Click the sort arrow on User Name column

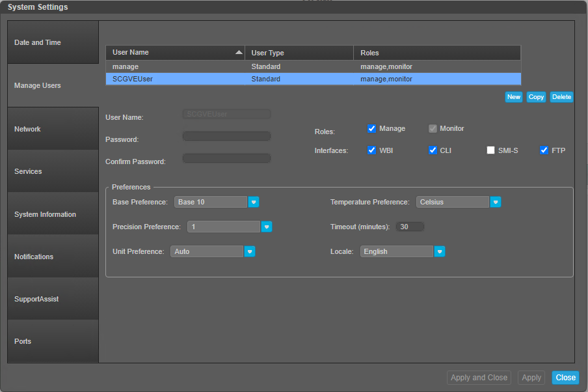(x=239, y=53)
